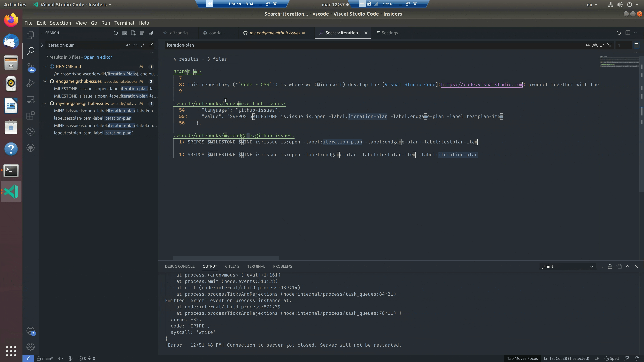
Task: Open the Selection menu
Action: click(60, 23)
